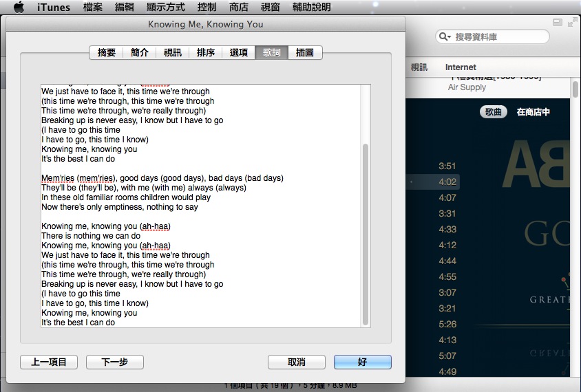Go to previous item with 上一項目
Screen dimensions: 581x392
(x=49, y=362)
